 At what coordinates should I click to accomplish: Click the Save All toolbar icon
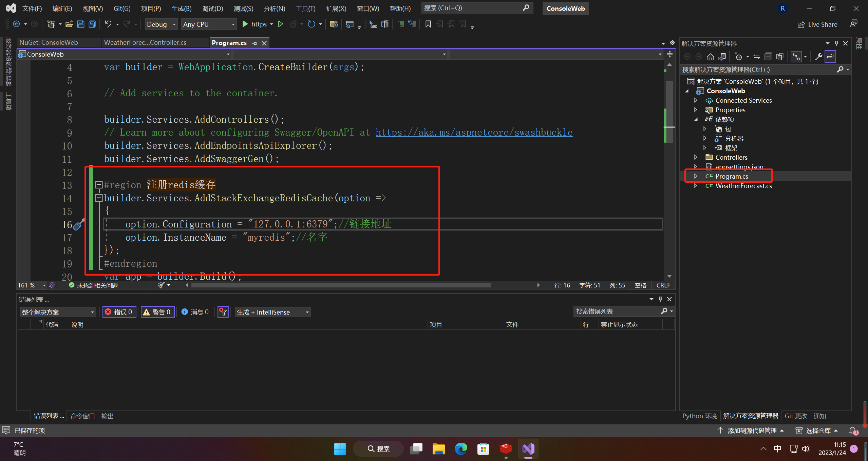click(x=92, y=24)
